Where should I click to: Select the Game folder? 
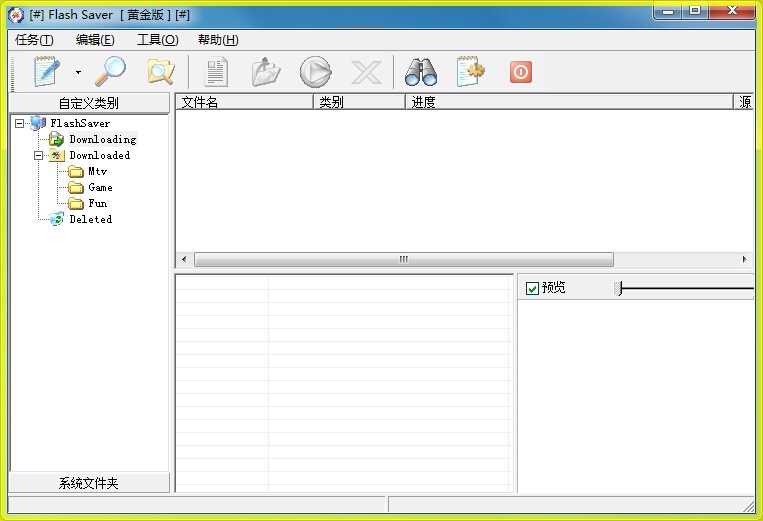tap(100, 187)
